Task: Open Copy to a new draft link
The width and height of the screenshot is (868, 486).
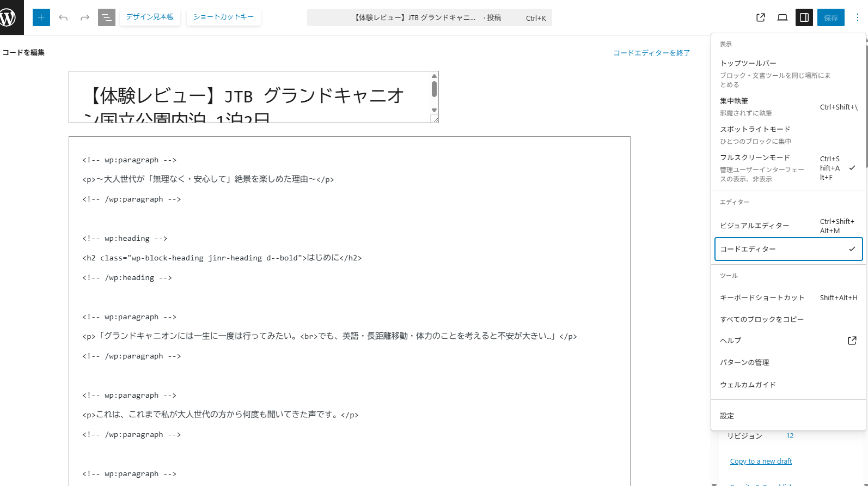Action: [x=761, y=461]
